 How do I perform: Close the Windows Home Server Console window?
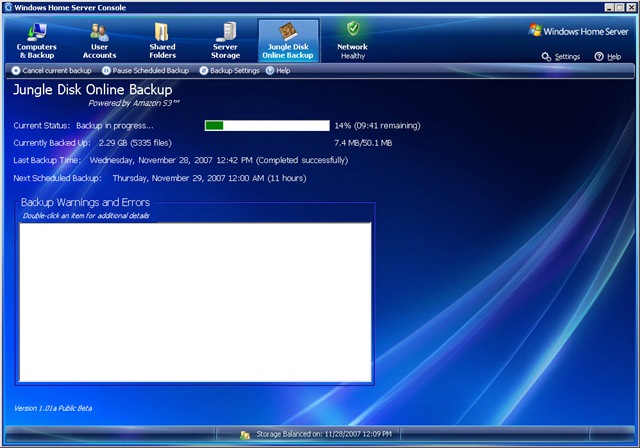pyautogui.click(x=631, y=7)
